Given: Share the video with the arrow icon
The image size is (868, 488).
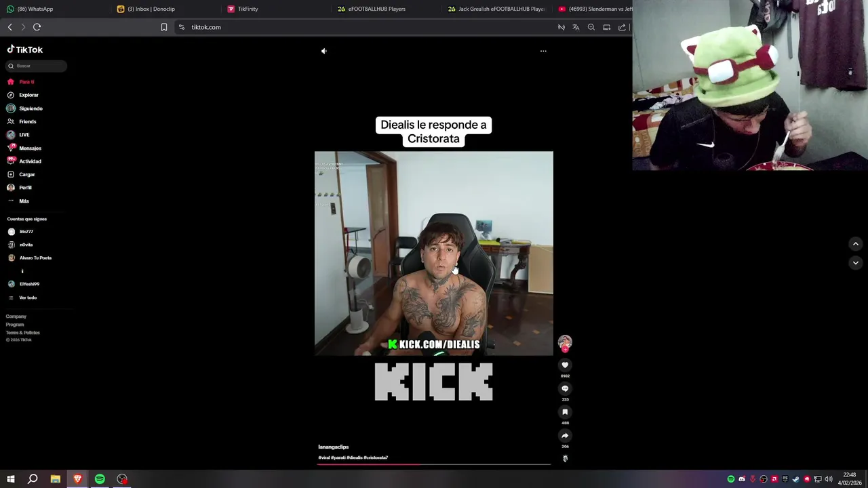Looking at the screenshot, I should pos(565,436).
